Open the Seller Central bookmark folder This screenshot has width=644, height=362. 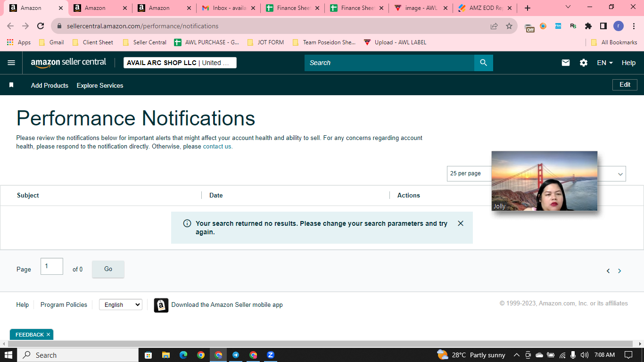point(144,42)
